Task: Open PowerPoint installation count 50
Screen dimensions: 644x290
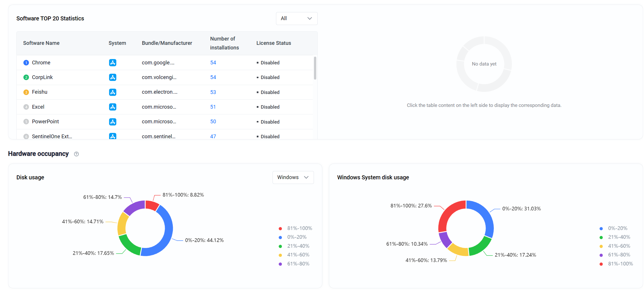Action: click(x=213, y=122)
